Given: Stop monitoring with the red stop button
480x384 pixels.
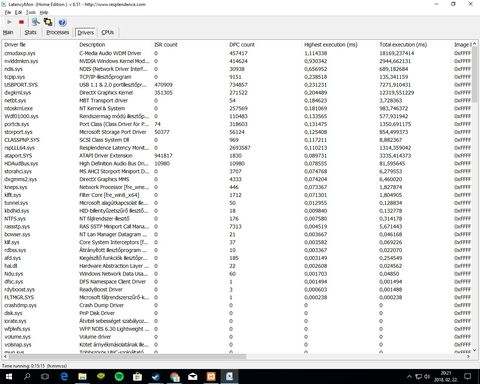Looking at the screenshot, I should point(21,22).
